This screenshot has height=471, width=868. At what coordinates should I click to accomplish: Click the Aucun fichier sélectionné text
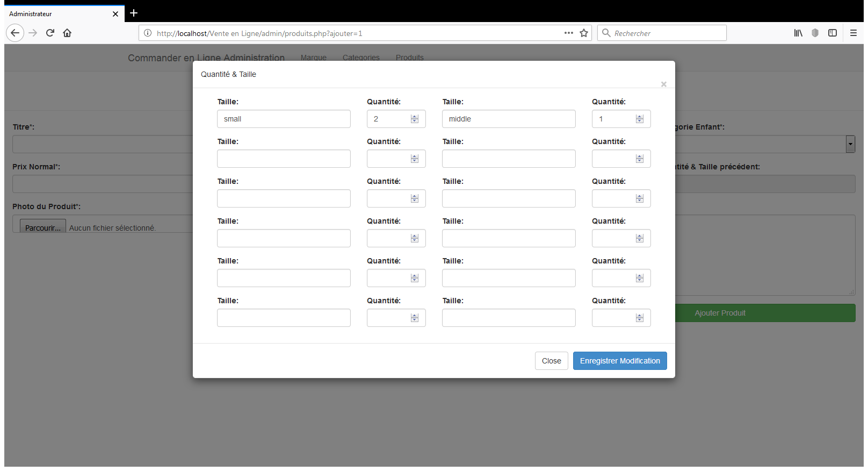pos(112,228)
